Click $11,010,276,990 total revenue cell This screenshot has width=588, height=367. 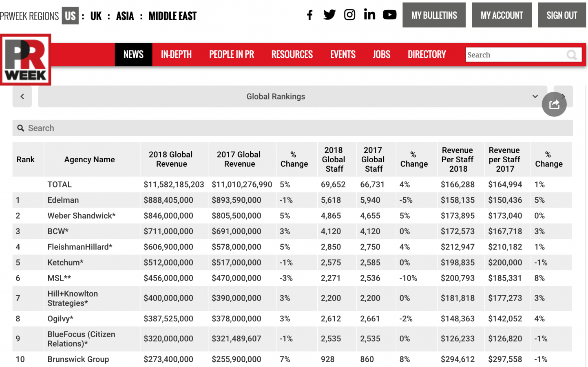242,185
